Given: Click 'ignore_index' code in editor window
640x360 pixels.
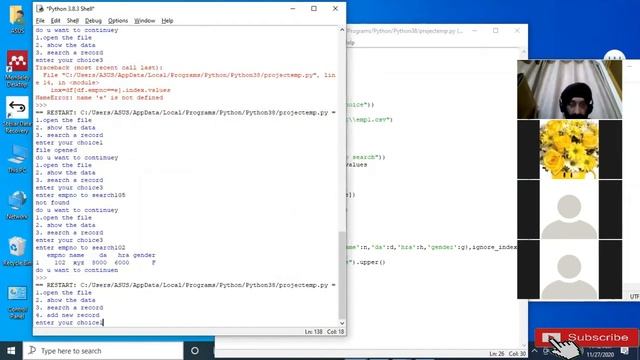Looking at the screenshot, I should 494,247.
